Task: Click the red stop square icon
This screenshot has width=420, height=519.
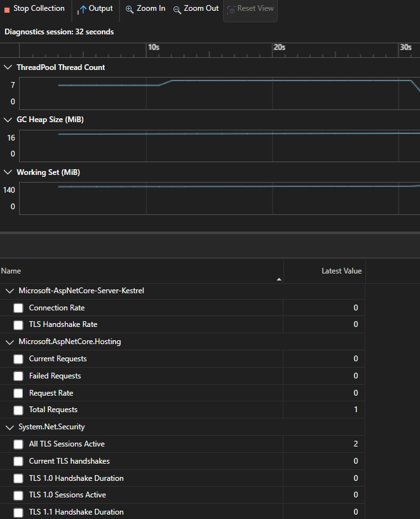Action: pos(7,10)
